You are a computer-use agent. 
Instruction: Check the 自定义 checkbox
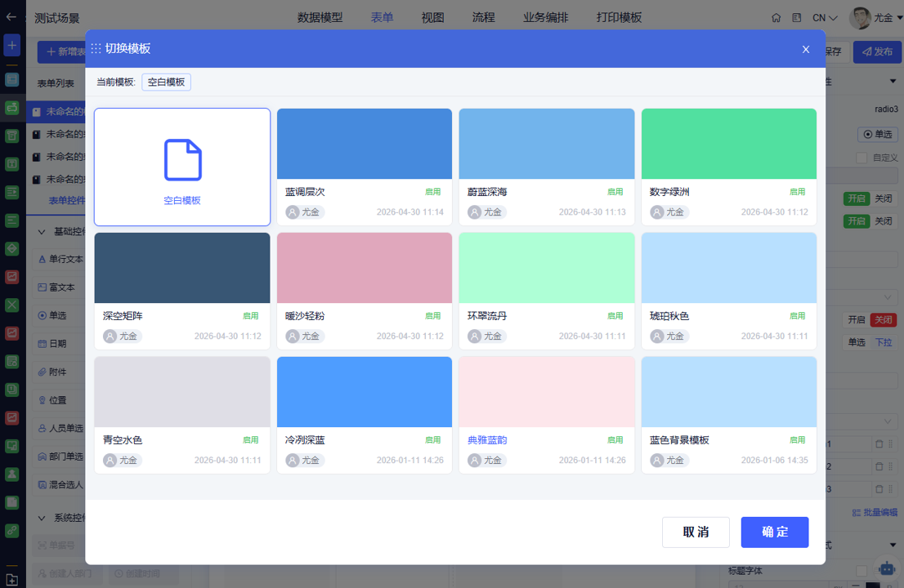tap(861, 158)
